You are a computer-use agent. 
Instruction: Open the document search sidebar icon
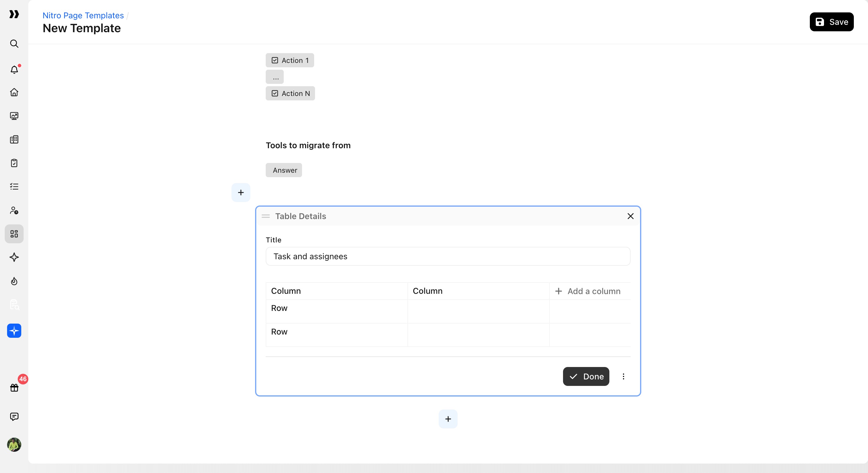(x=14, y=304)
